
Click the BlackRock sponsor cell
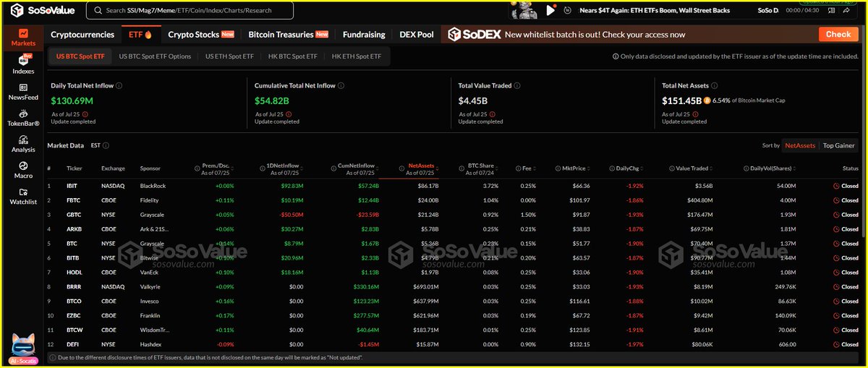pyautogui.click(x=152, y=186)
